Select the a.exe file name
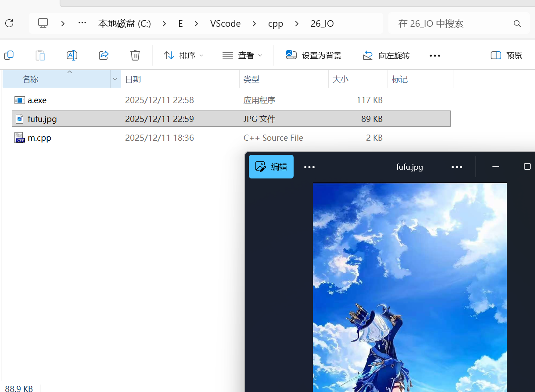 pos(37,100)
